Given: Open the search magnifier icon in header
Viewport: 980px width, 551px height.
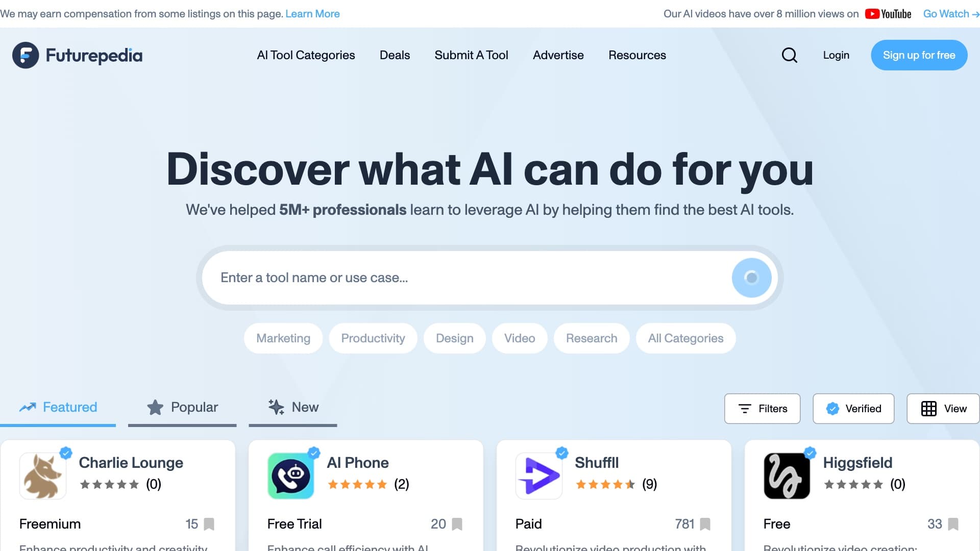Looking at the screenshot, I should [x=789, y=55].
